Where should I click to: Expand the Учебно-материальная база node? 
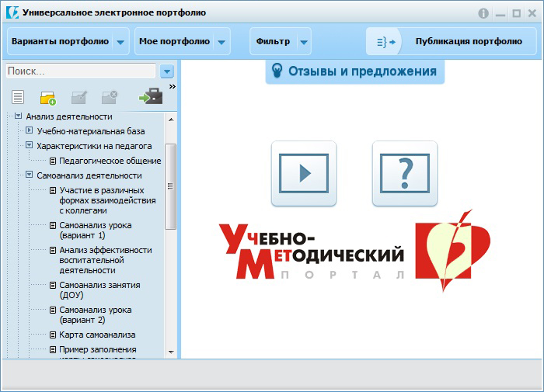coord(30,130)
